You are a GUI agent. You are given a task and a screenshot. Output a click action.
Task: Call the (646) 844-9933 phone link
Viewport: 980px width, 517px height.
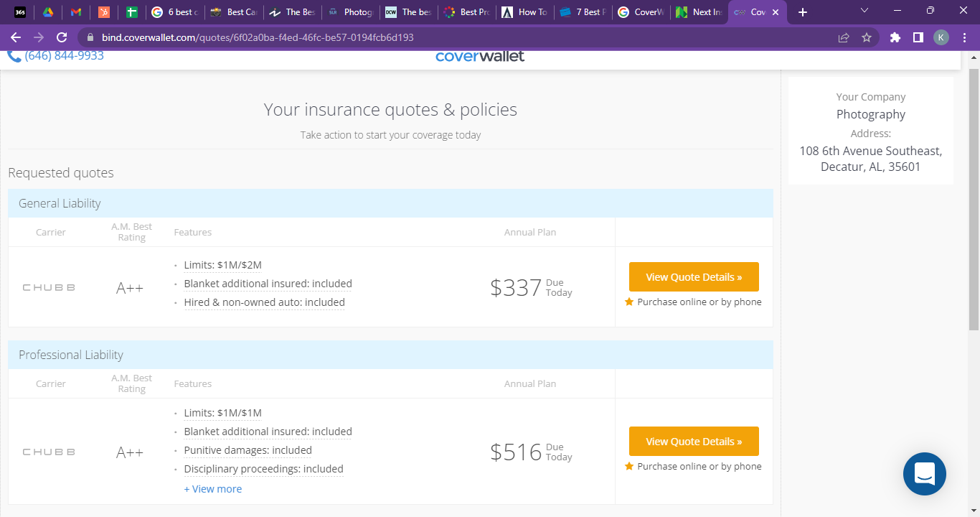coord(64,56)
